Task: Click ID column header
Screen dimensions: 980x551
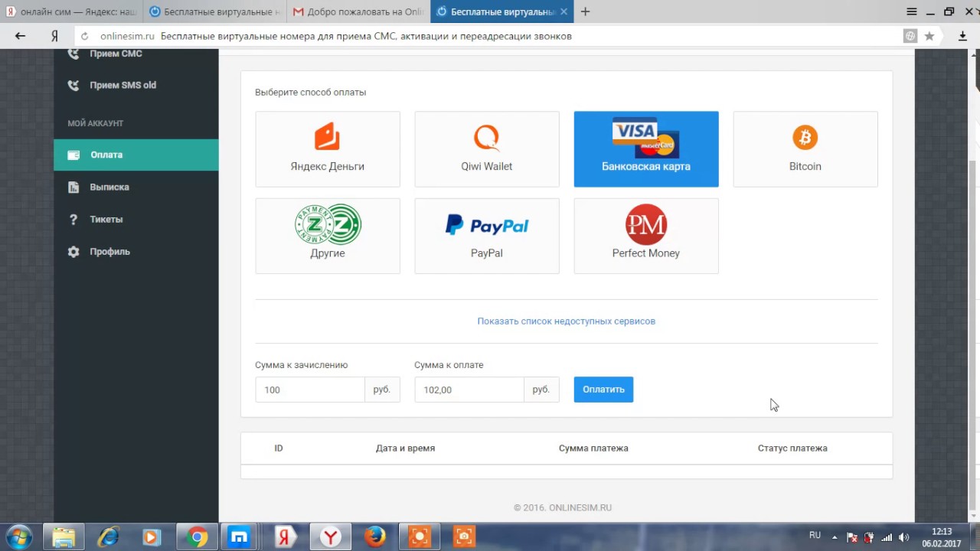Action: coord(279,448)
